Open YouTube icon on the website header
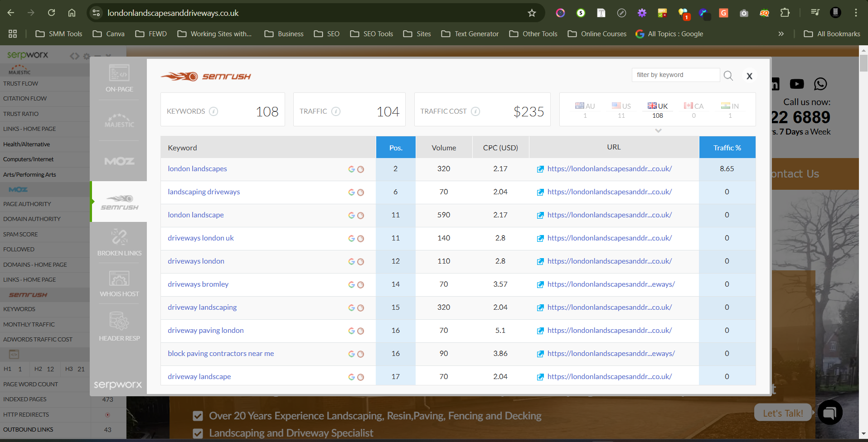Viewport: 868px width, 442px height. point(797,84)
